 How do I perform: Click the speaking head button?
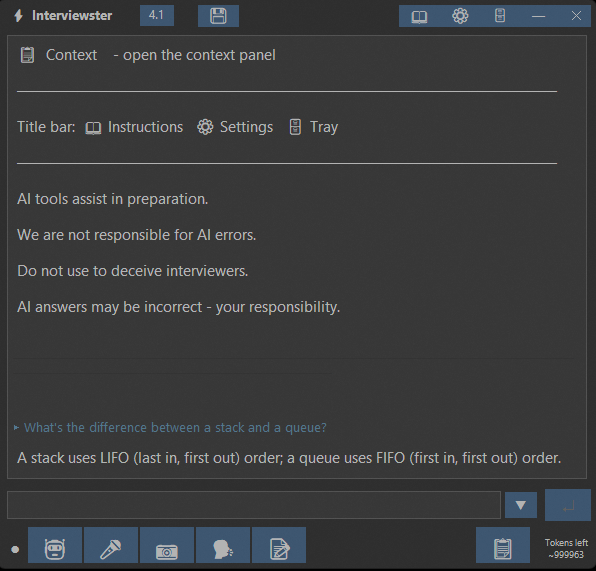tap(223, 545)
